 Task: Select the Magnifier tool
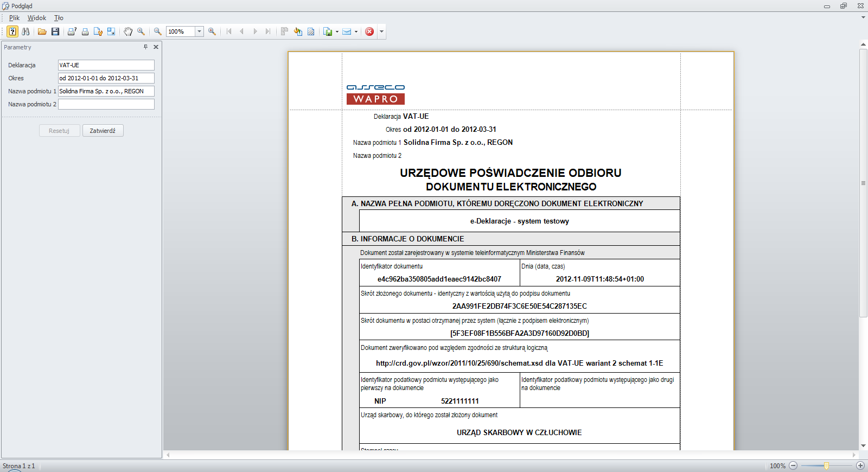tap(141, 31)
